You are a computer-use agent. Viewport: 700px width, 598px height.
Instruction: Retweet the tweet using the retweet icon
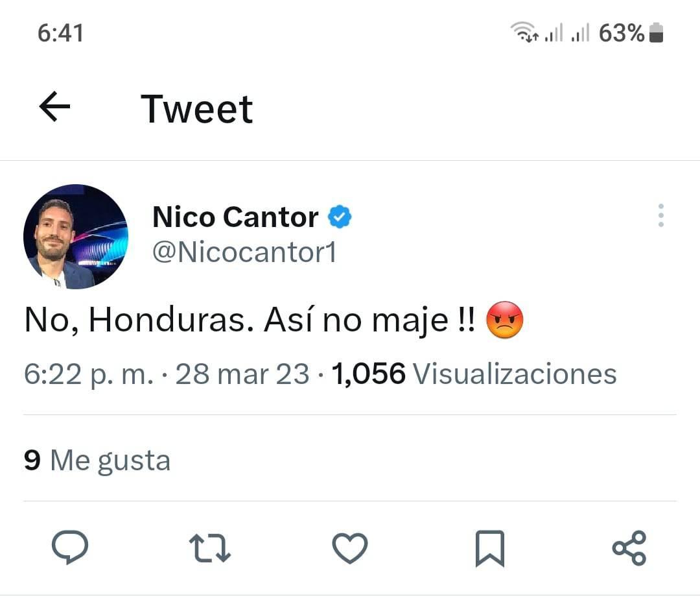pyautogui.click(x=210, y=548)
